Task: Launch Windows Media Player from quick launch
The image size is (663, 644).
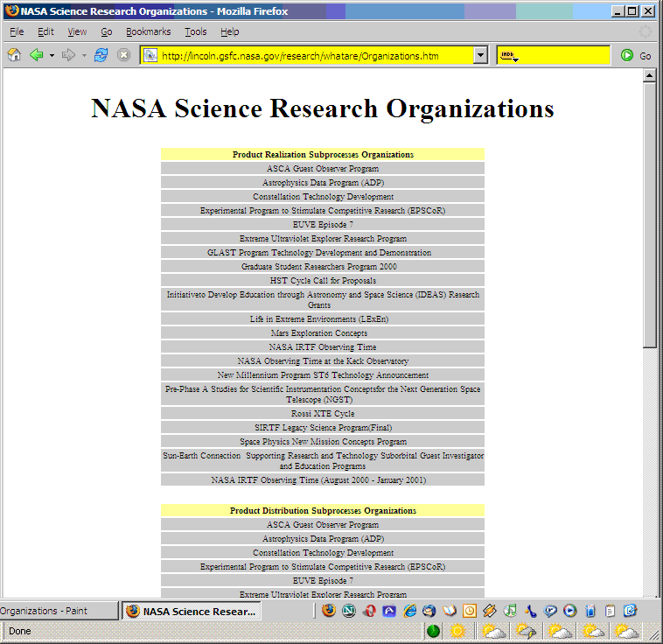Action: [570, 611]
